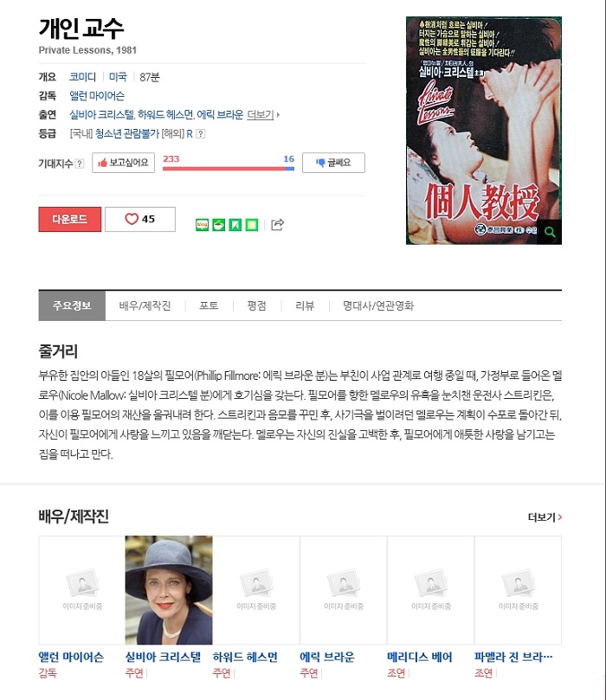Viewport: 606px width, 700px height.
Task: Click the heart like button showing 45
Action: (x=140, y=219)
